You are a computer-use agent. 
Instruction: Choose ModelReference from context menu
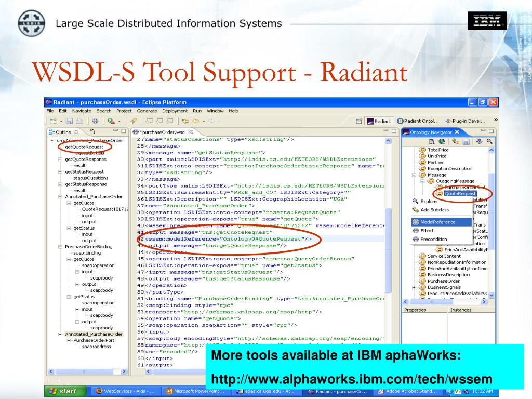(442, 222)
